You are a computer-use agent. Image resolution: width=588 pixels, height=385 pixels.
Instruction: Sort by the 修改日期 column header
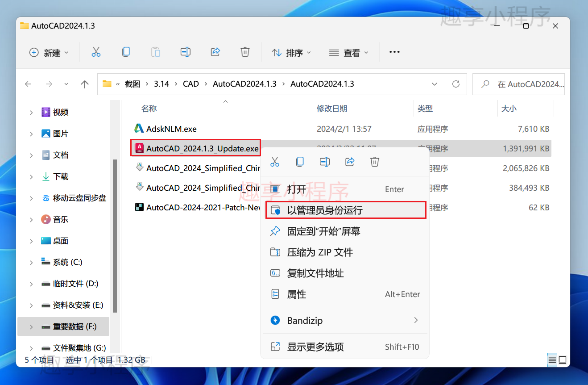[x=332, y=109]
